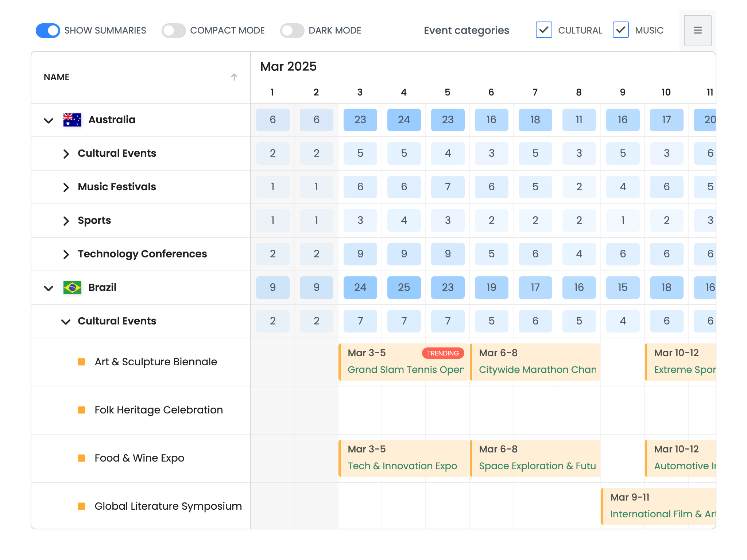Turn off the SHOW SUMMARIES toggle
747x560 pixels.
tap(47, 30)
